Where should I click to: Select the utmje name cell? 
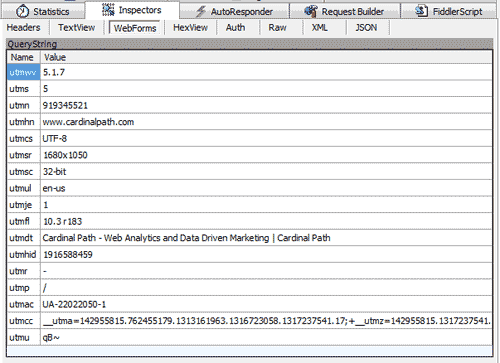coord(24,205)
